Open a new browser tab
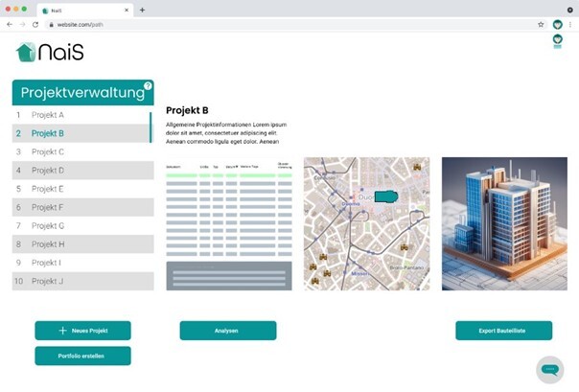The width and height of the screenshot is (579, 392). click(143, 10)
